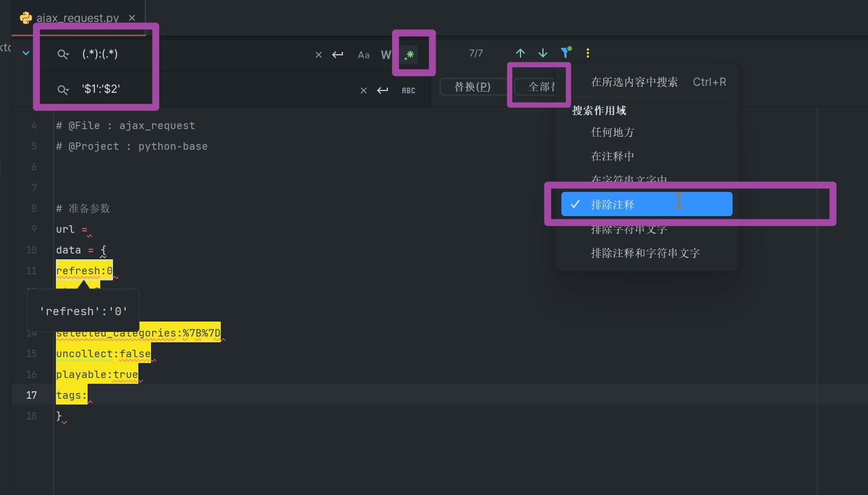Click the Python icon on the file tab

25,18
